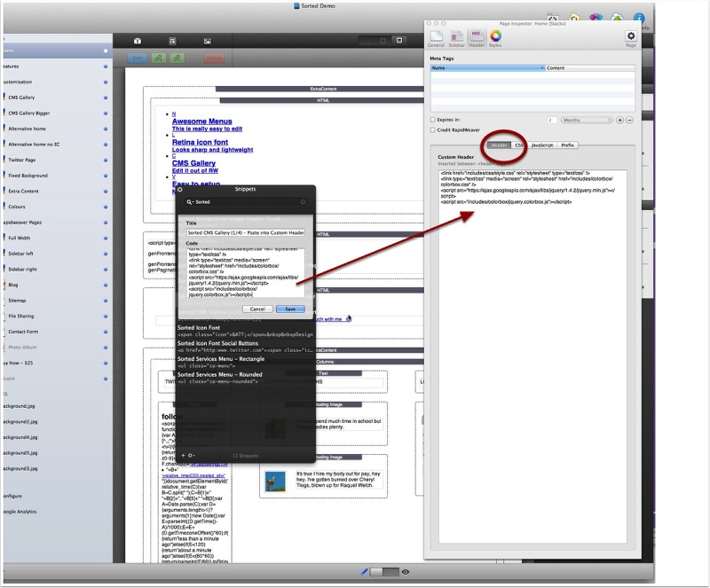Viewport: 710px width, 588px height.
Task: Select the middle view-mode icon
Action: tap(383, 41)
